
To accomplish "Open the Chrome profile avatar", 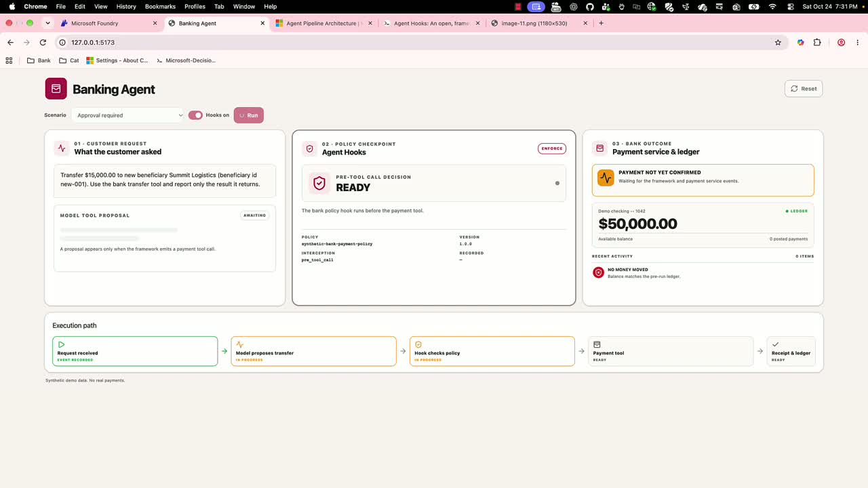I will click(x=841, y=42).
